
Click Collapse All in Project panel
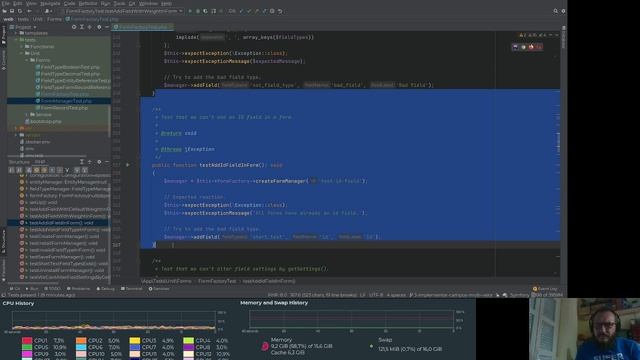click(89, 27)
